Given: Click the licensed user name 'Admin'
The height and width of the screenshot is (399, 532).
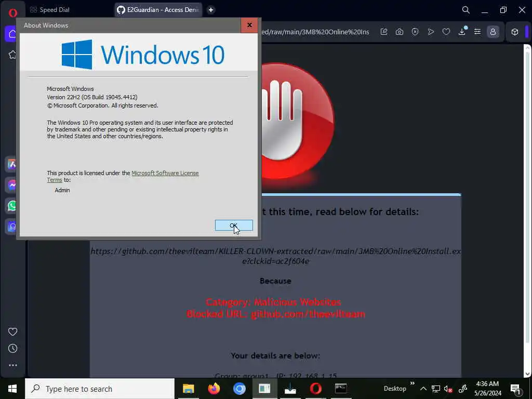Looking at the screenshot, I should coord(62,190).
